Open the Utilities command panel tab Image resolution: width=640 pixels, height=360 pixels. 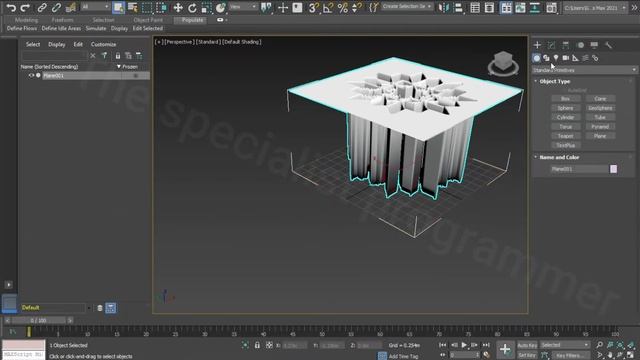coord(608,45)
